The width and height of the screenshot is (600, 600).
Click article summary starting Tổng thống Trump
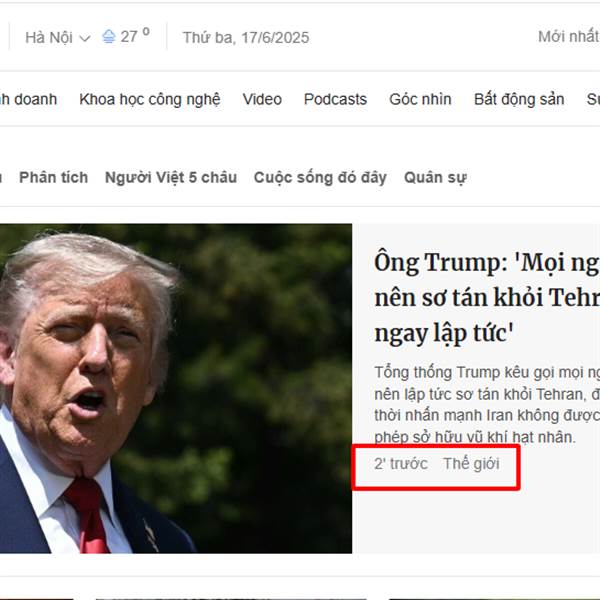coord(487,404)
